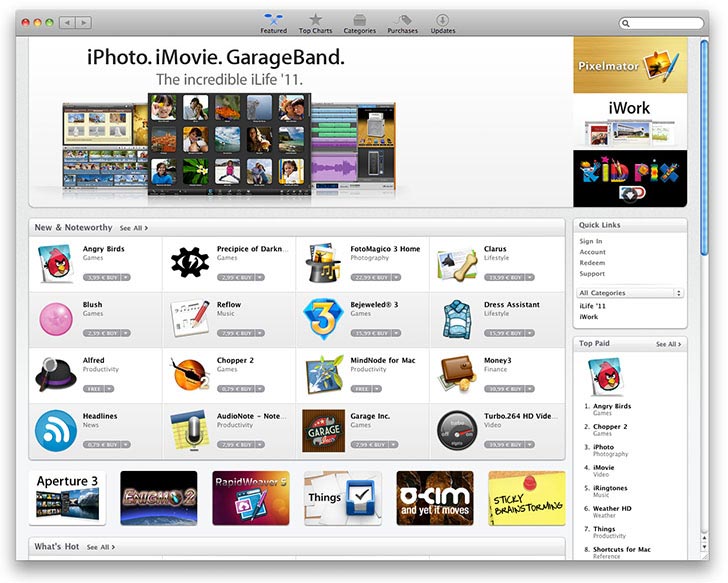Expand the Alfred FREE button arrow
The width and height of the screenshot is (728, 583).
tap(109, 389)
